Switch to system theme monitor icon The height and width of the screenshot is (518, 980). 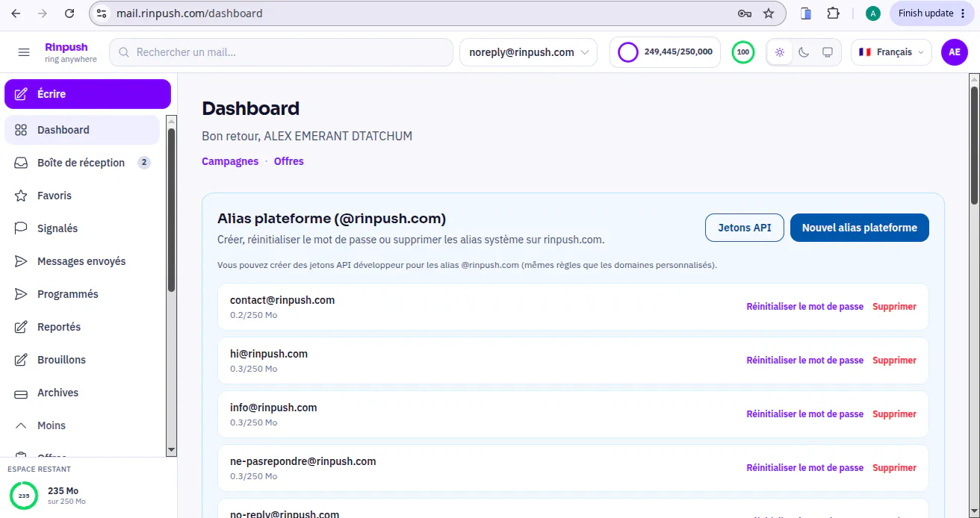tap(828, 52)
